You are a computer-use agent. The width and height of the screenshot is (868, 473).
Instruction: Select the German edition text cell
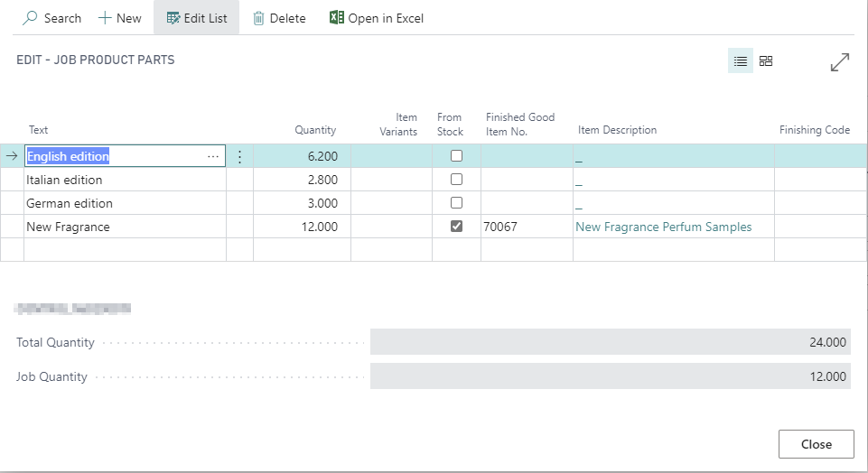click(x=126, y=203)
